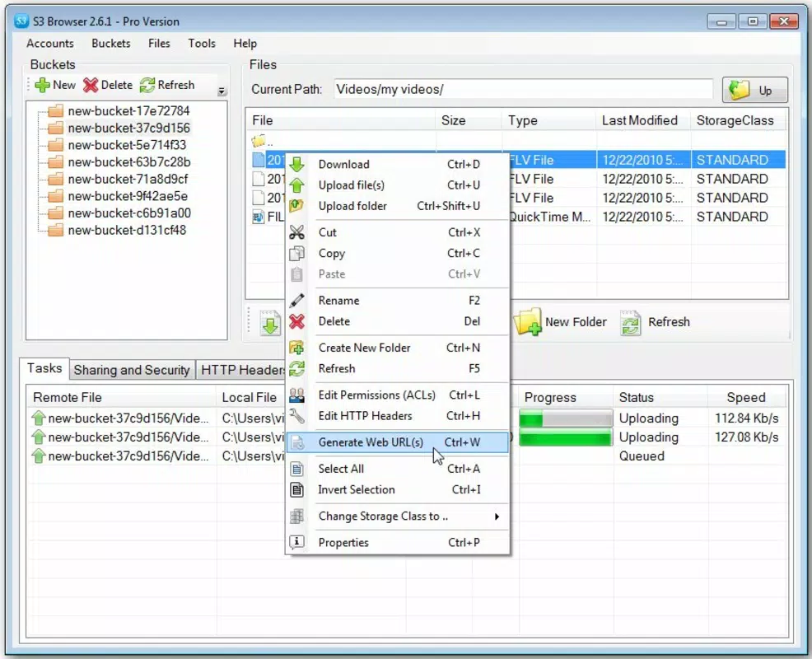Image resolution: width=812 pixels, height=659 pixels.
Task: Click the parent folder '..' icon
Action: coord(259,140)
